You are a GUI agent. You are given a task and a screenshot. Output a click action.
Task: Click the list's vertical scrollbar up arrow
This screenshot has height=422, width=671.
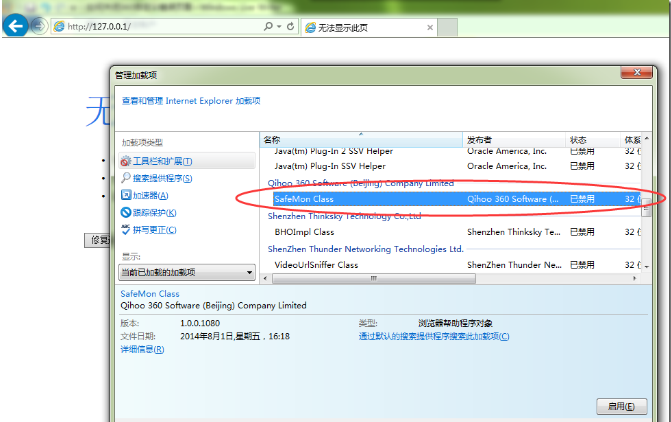click(647, 138)
